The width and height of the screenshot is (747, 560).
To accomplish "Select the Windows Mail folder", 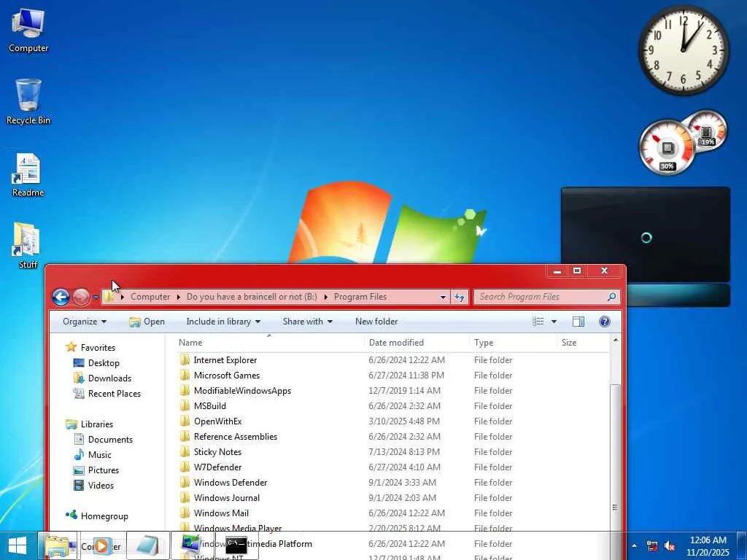I will [221, 513].
